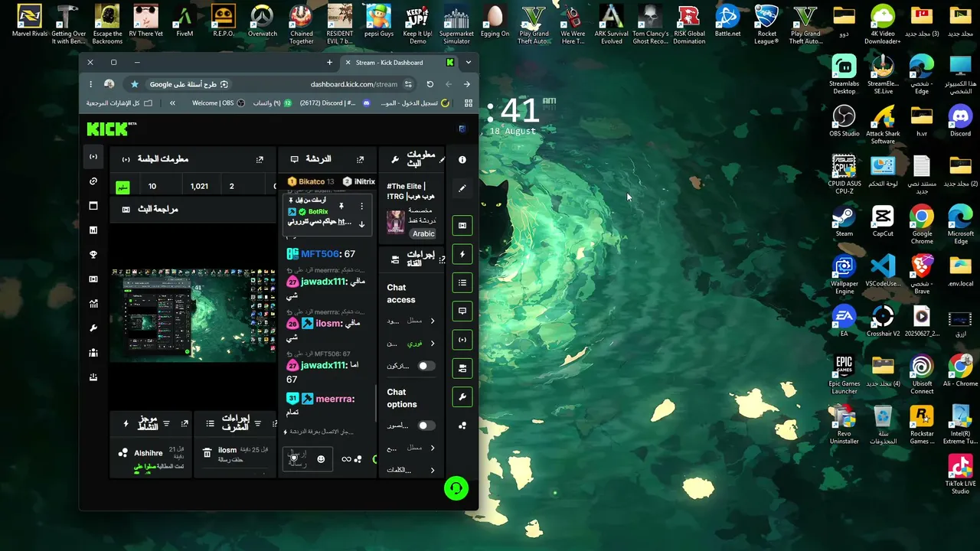
Task: Select the Stream - Kick Dashboard tab
Action: coord(398,62)
